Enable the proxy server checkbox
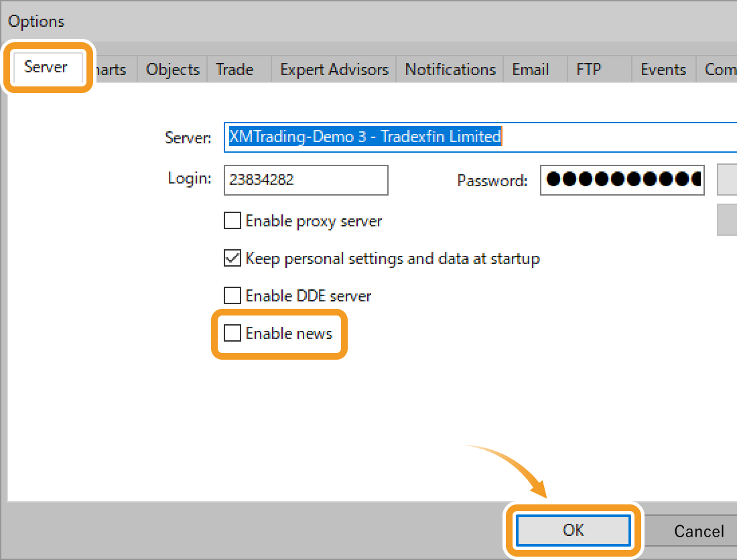 tap(232, 220)
